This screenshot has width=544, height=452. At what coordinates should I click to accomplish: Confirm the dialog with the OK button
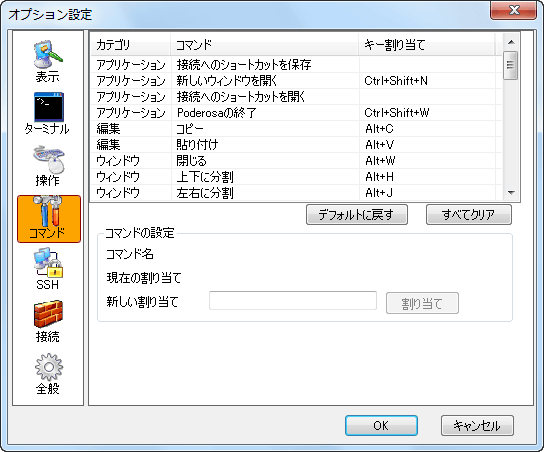381,425
